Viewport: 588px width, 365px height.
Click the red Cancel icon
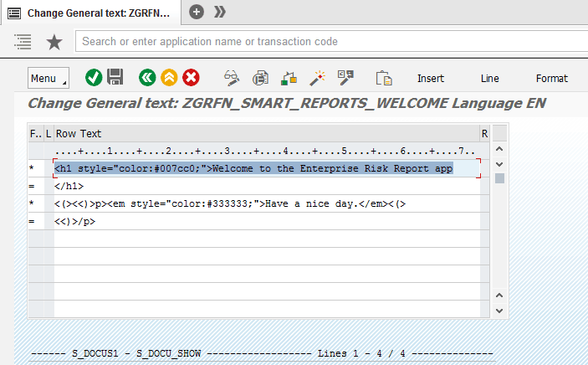point(191,78)
